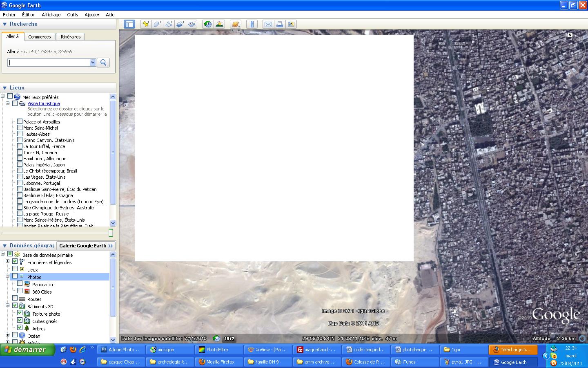Open the search box dropdown arrow
588x368 pixels.
(93, 63)
